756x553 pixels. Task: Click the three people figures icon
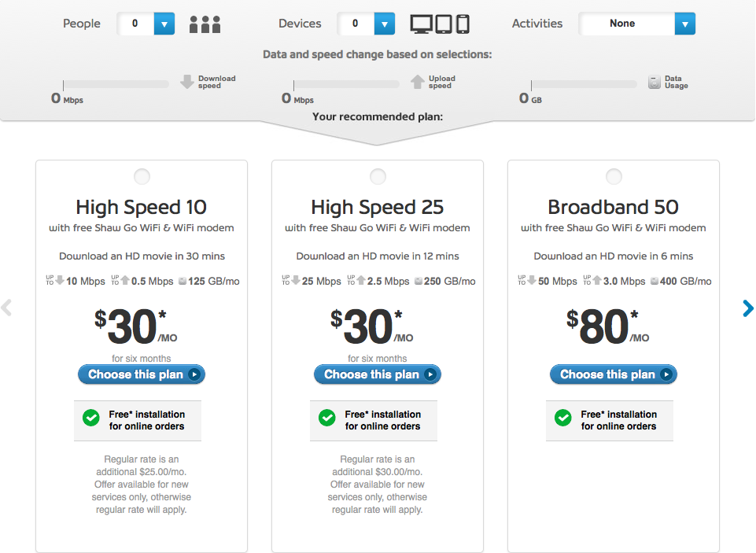[205, 24]
